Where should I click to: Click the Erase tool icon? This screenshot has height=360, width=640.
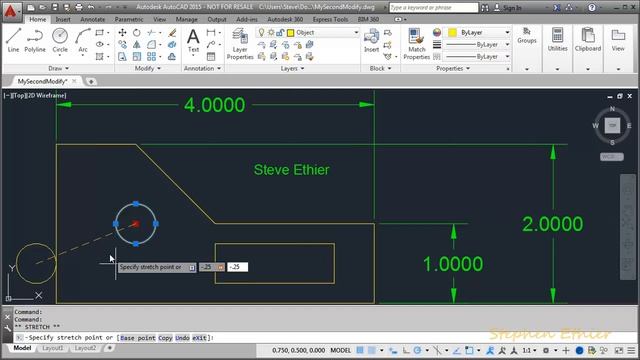point(172,33)
